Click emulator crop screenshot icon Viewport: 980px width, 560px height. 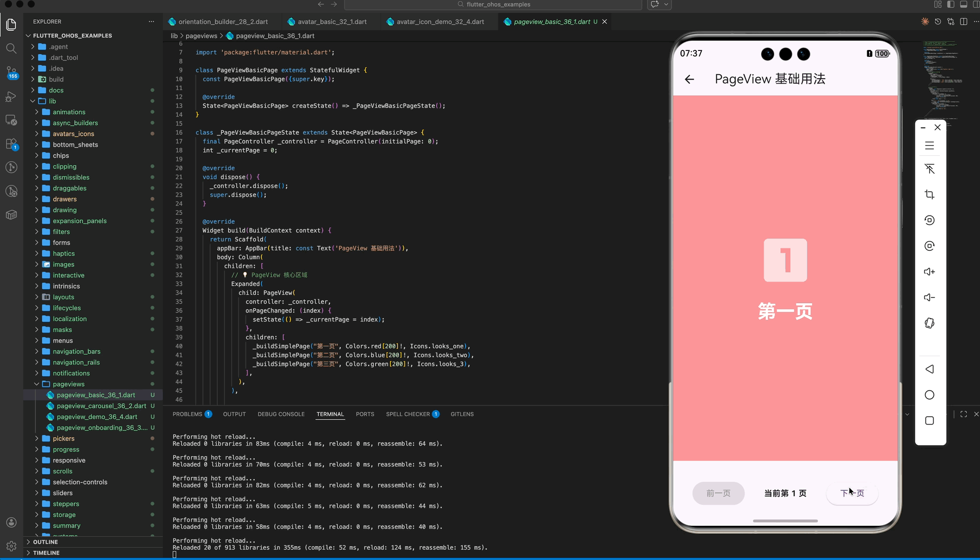click(929, 194)
